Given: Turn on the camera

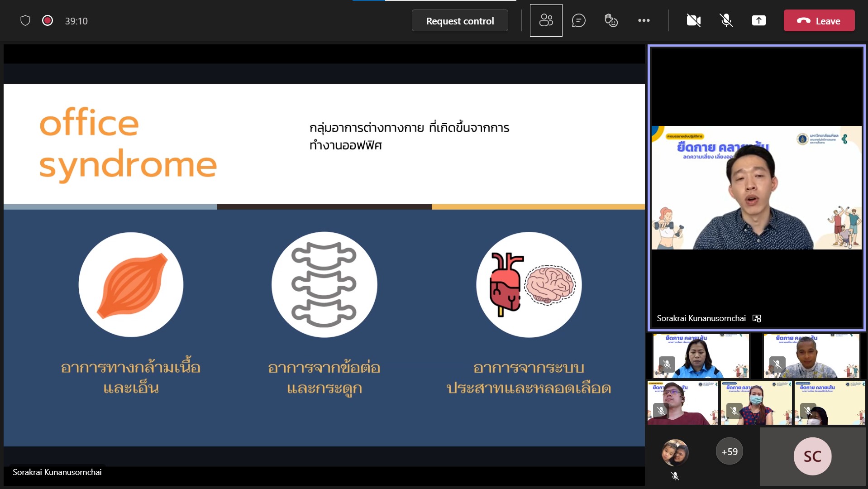Looking at the screenshot, I should 693,21.
